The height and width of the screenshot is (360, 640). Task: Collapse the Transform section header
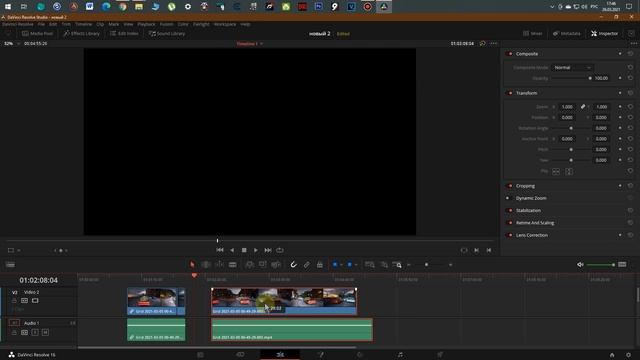click(x=527, y=93)
